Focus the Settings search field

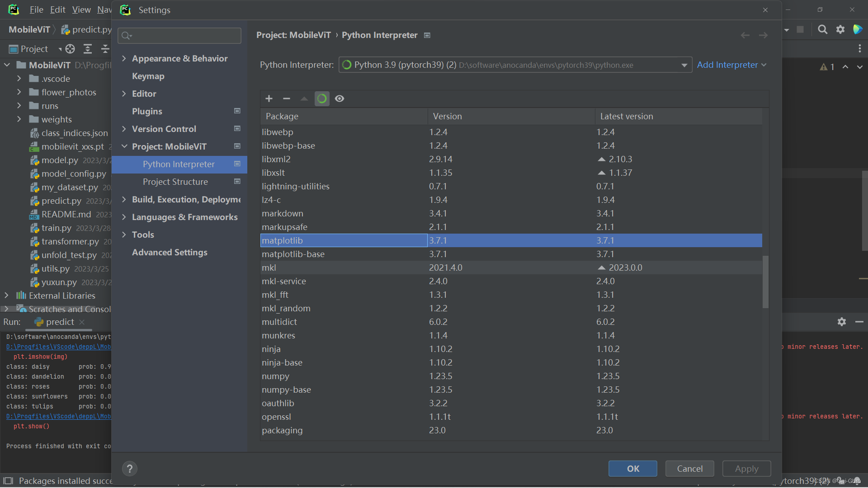179,36
